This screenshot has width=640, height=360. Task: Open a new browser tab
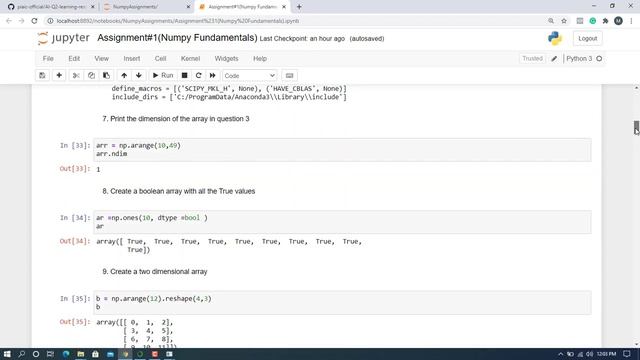pos(299,7)
